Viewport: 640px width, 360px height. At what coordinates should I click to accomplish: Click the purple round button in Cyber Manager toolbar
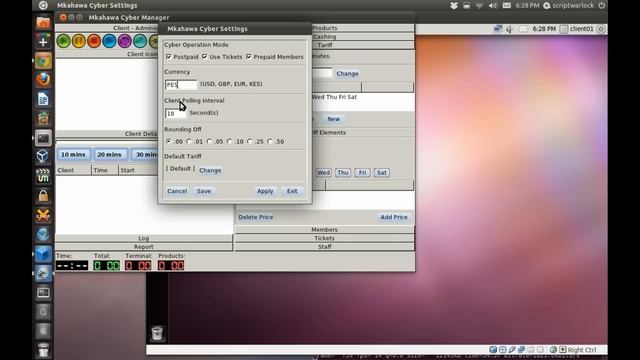[124, 41]
